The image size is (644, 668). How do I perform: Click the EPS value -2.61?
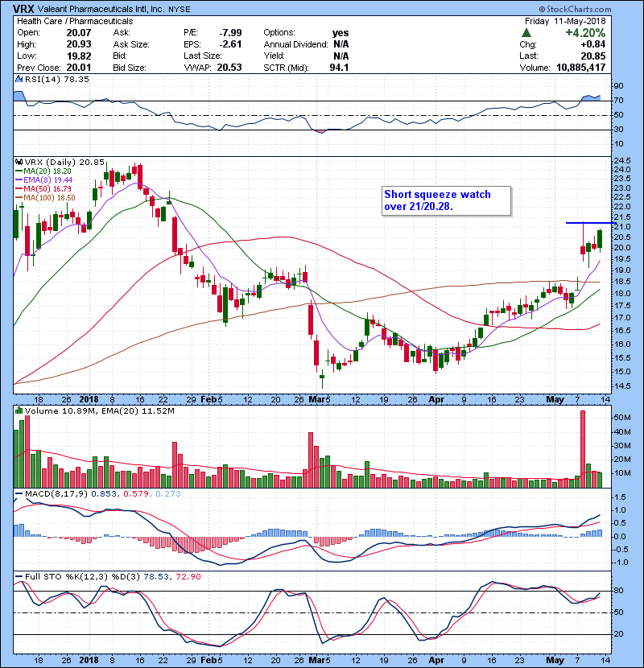click(x=230, y=44)
